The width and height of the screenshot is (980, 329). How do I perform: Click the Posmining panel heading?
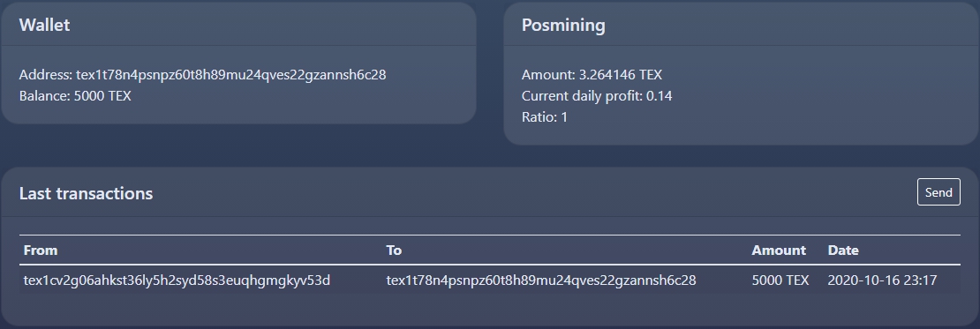[563, 25]
